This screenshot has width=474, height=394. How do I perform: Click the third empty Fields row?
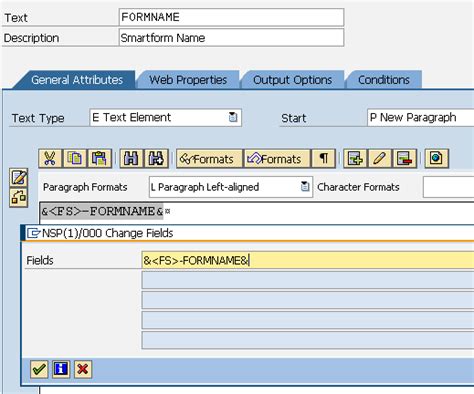(x=308, y=300)
